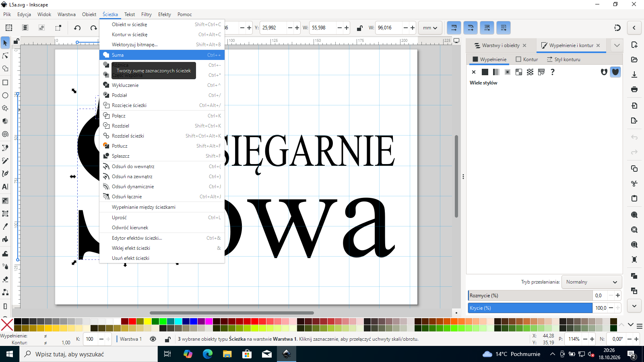
Task: Click the zoom to fit drawing icon
Action: pos(634,230)
